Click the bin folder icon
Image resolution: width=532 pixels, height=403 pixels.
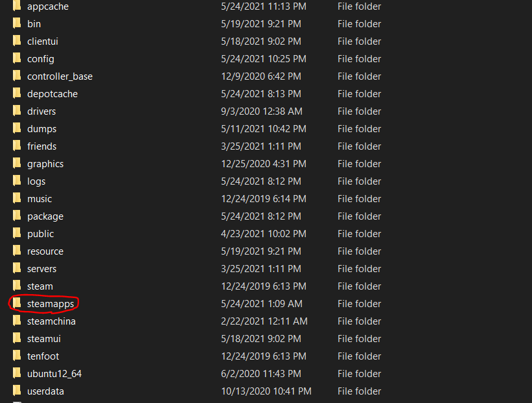coord(17,24)
